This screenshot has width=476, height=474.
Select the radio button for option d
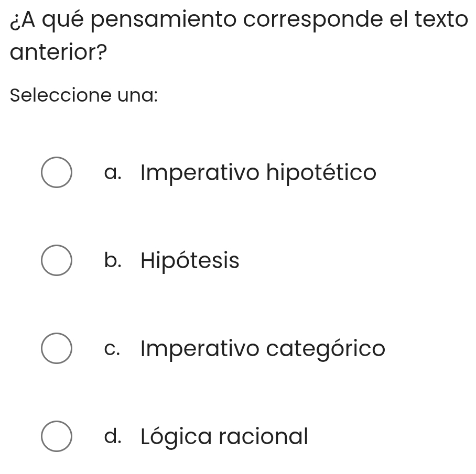pyautogui.click(x=57, y=436)
